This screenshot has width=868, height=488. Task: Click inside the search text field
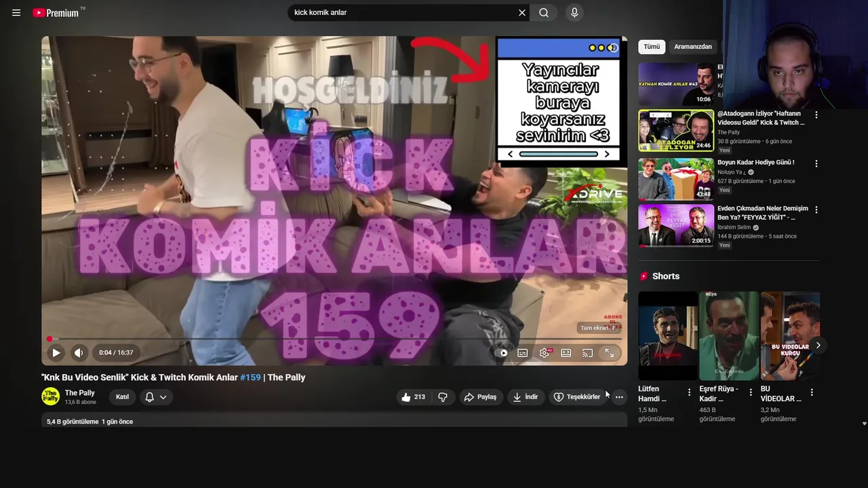coord(403,13)
